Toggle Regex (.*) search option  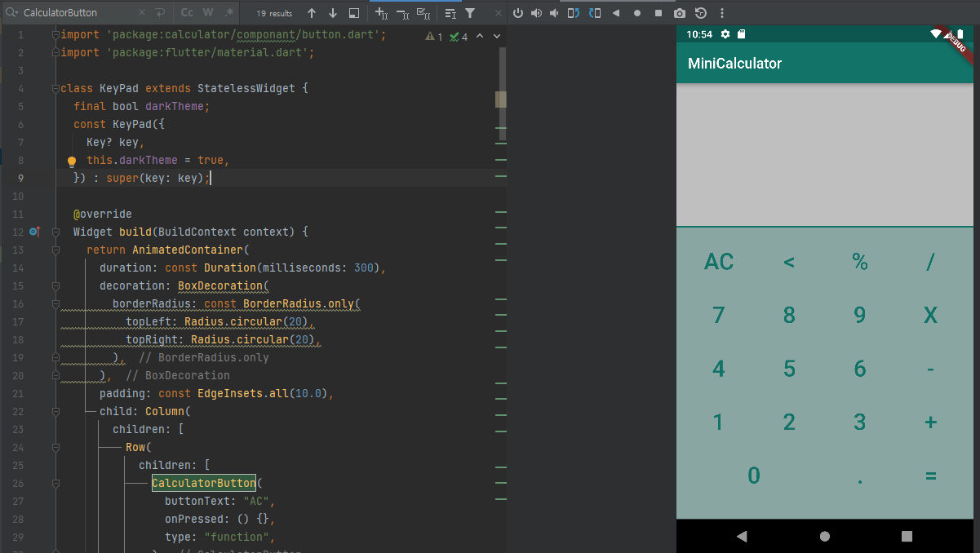click(x=229, y=13)
